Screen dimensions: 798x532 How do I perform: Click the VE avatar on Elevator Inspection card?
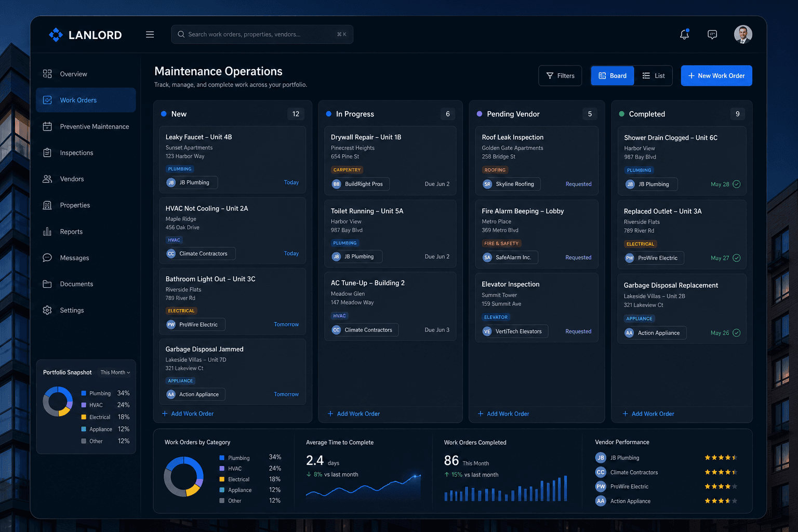tap(487, 331)
